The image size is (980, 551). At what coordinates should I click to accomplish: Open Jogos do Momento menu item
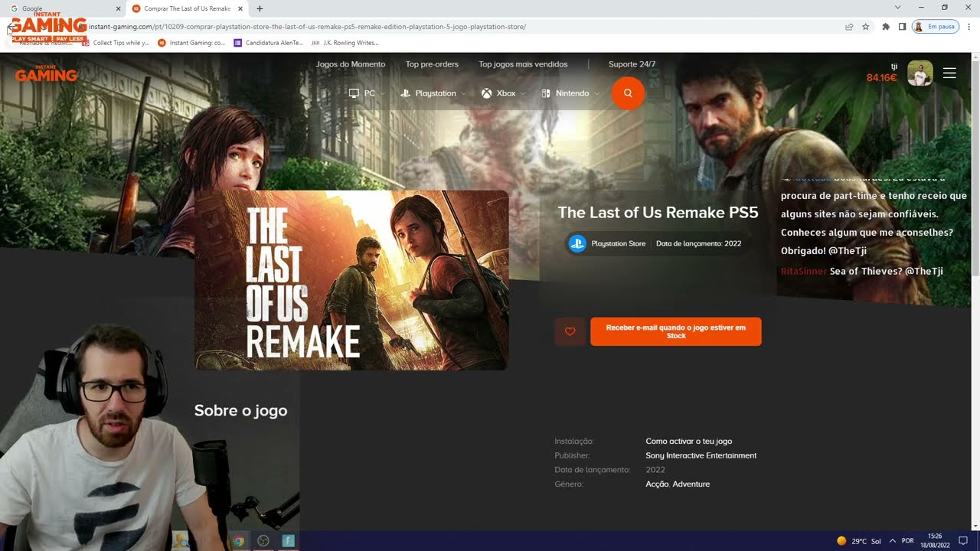pyautogui.click(x=351, y=64)
